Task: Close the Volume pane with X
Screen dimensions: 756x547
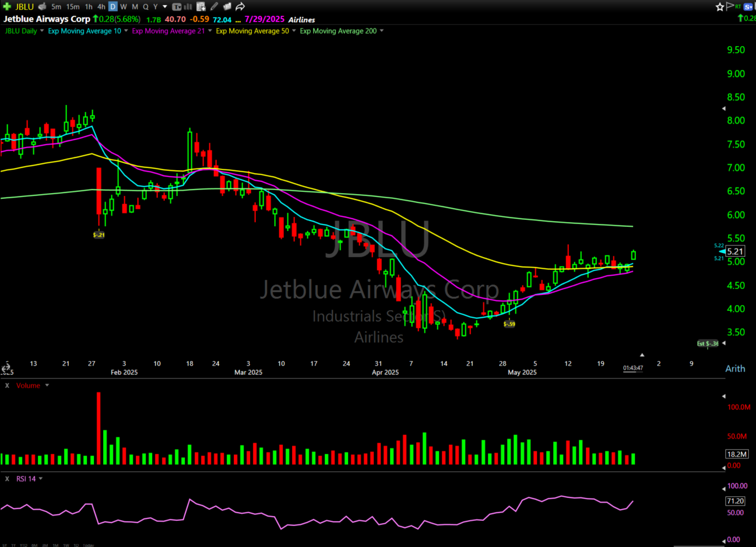Action: click(x=7, y=385)
